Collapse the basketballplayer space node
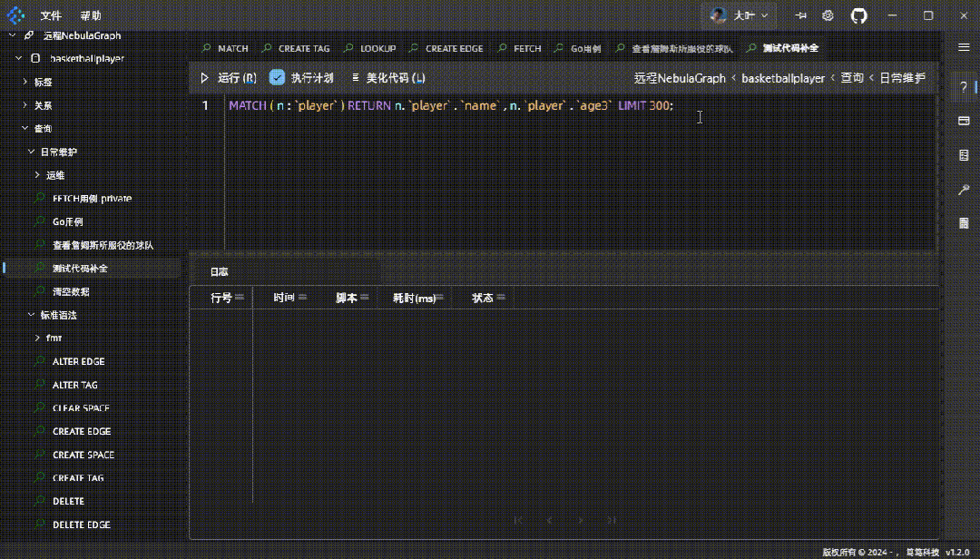This screenshot has width=980, height=559. [18, 58]
